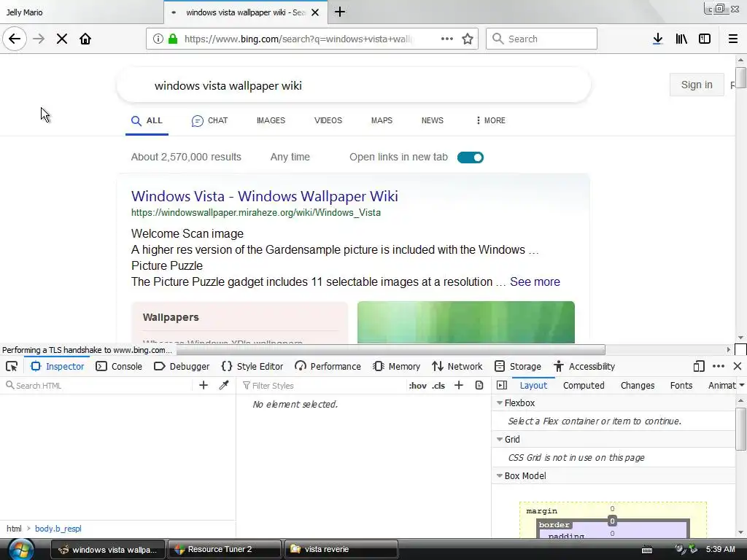
Task: Toggle the three-pane inspector icon
Action: (502, 385)
